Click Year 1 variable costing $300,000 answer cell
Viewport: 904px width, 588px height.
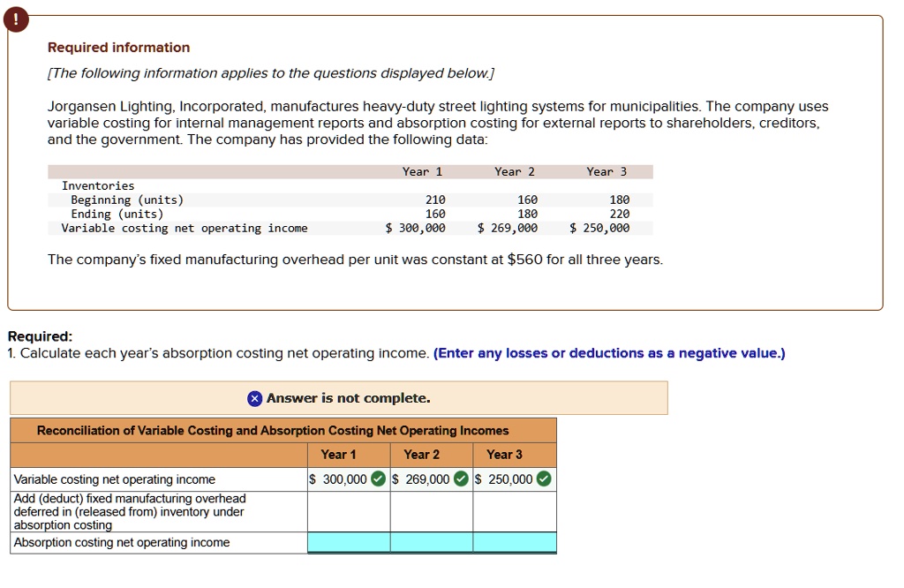coord(349,479)
